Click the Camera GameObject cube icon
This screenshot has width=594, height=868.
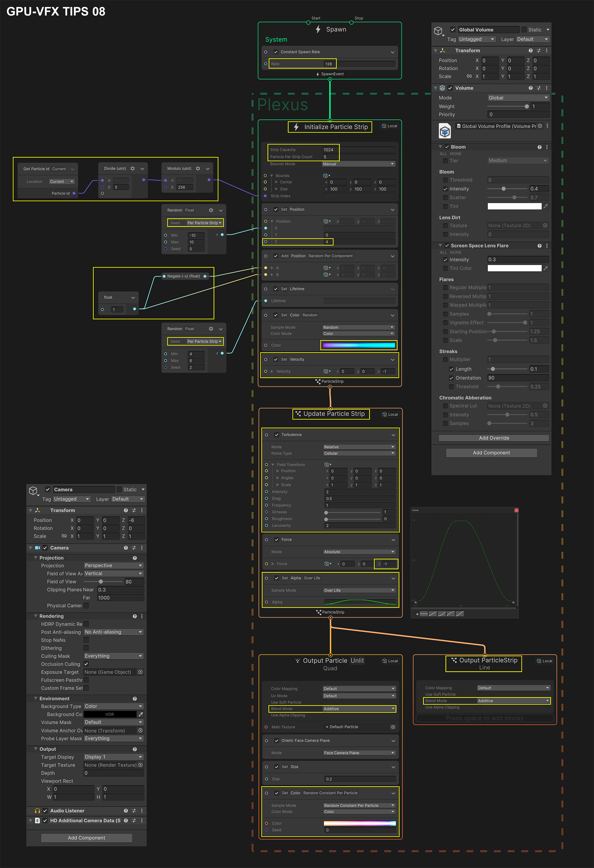(x=33, y=491)
